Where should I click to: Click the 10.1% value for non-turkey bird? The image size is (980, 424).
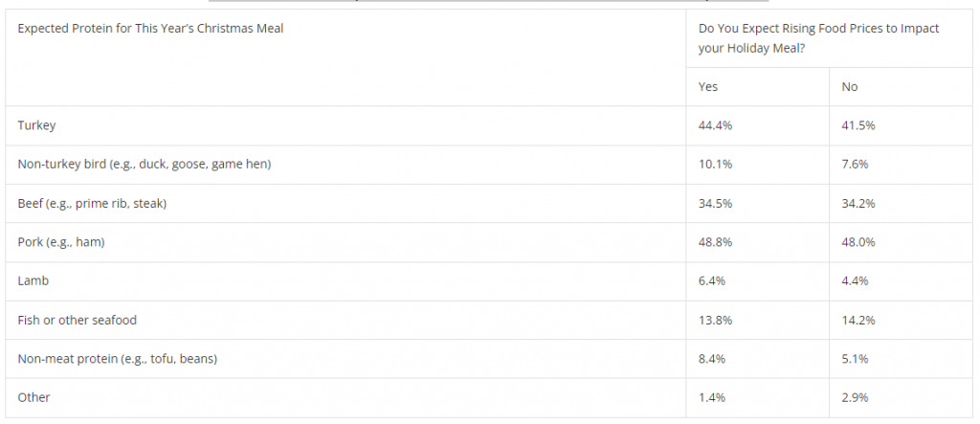[714, 165]
